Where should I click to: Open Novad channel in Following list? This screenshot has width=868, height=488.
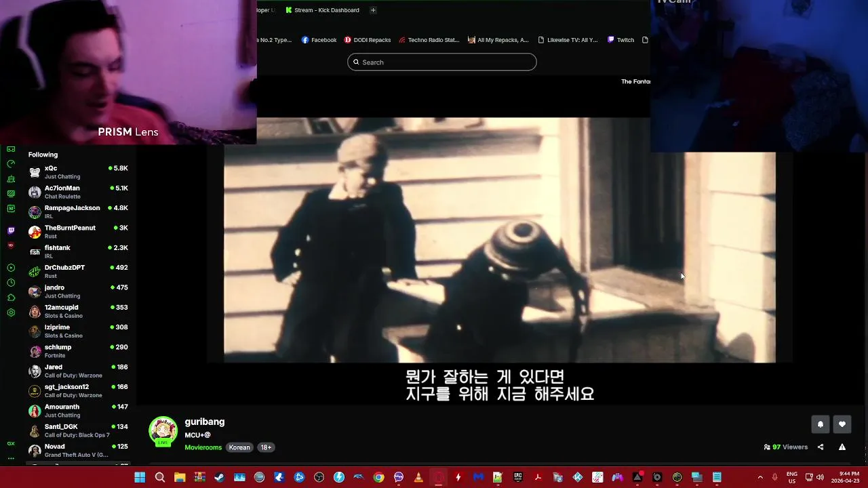(78, 451)
